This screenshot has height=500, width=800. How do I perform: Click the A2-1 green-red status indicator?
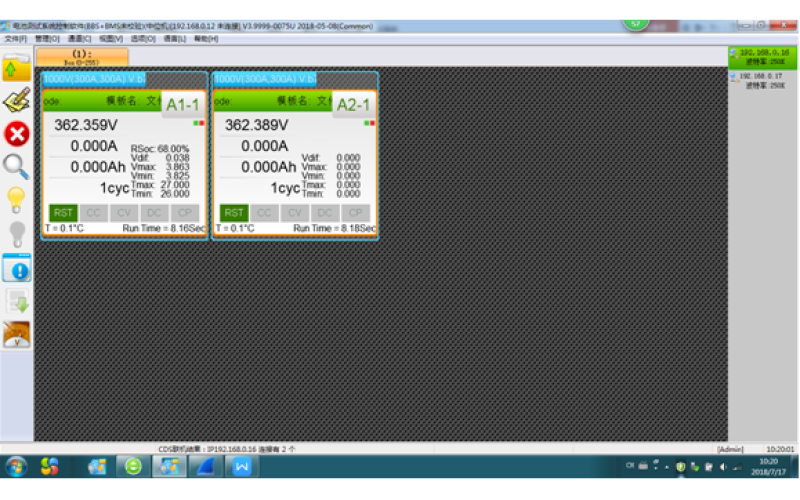point(369,123)
